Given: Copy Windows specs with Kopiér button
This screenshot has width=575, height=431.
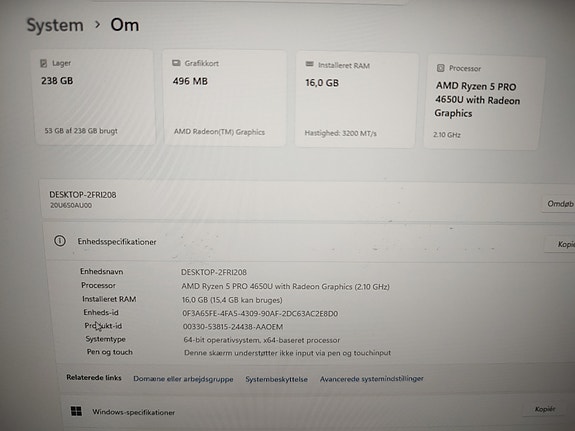Looking at the screenshot, I should coord(545,409).
